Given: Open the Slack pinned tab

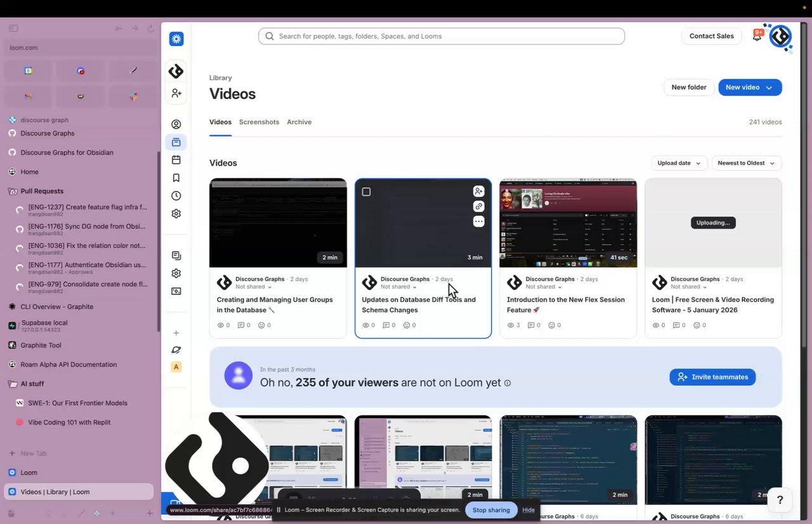Looking at the screenshot, I should point(133,96).
